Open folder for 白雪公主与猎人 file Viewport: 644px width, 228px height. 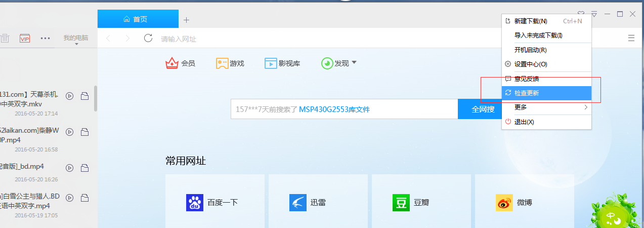tap(85, 197)
